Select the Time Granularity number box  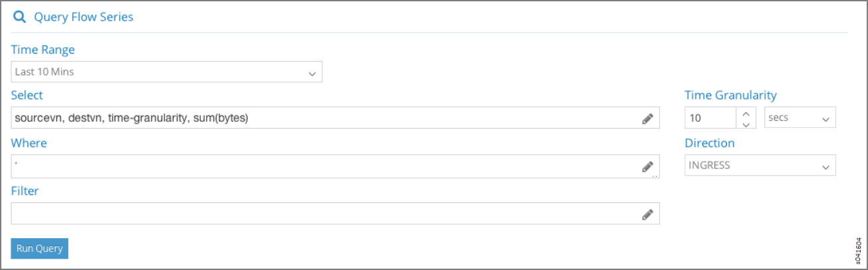710,118
